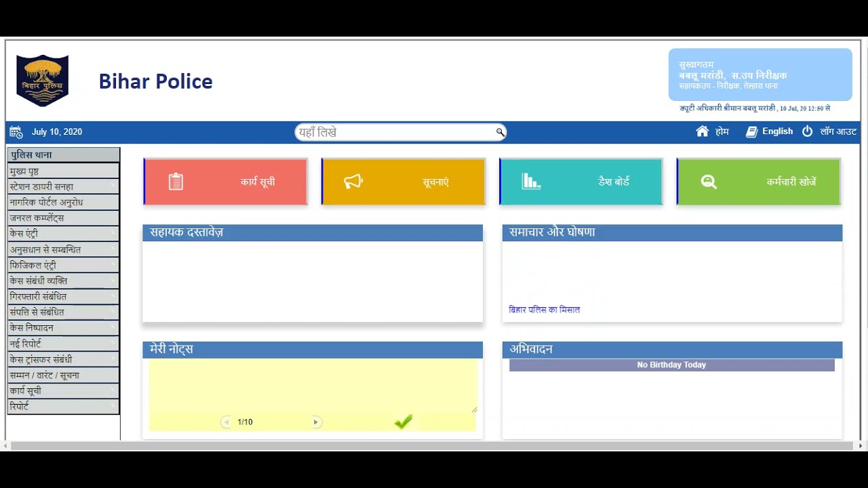
Task: Expand रिपोर्ट sidebar menu item
Action: [x=63, y=406]
